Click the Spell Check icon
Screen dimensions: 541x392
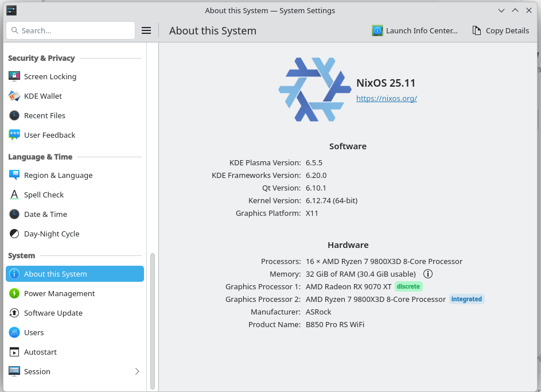pyautogui.click(x=14, y=195)
